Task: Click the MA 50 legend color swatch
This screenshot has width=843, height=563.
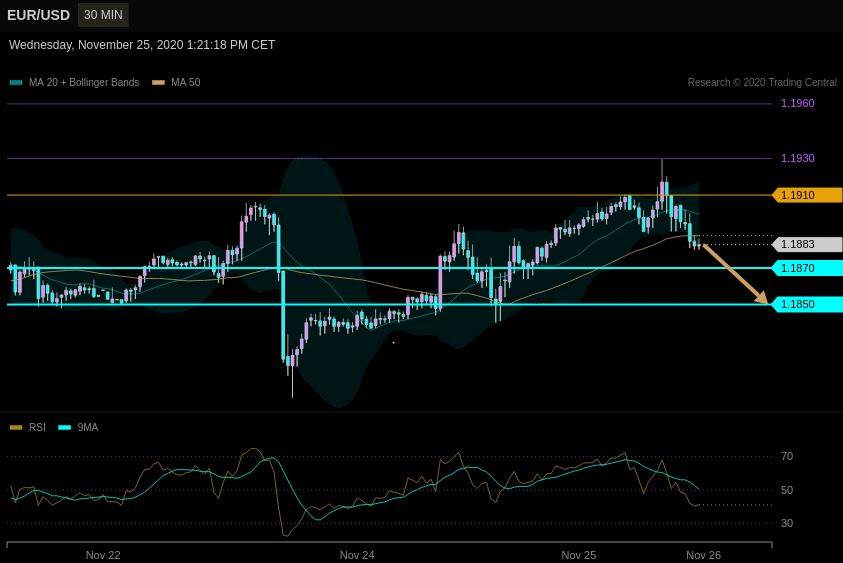Action: coord(158,82)
